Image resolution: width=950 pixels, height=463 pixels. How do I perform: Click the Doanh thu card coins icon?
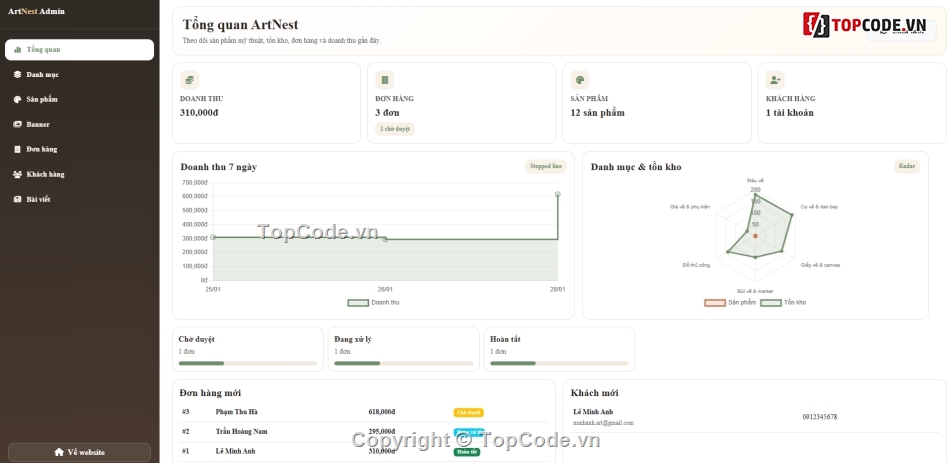[190, 80]
